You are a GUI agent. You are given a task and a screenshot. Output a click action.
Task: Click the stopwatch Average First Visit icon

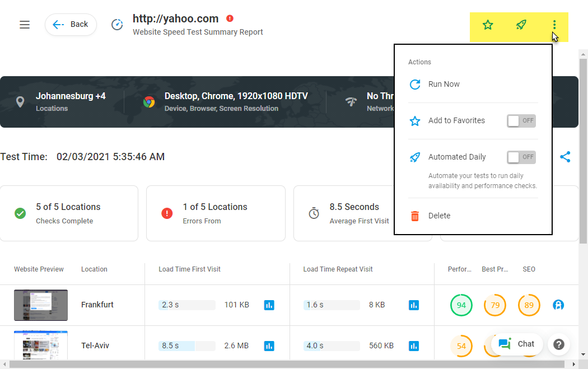pyautogui.click(x=314, y=213)
